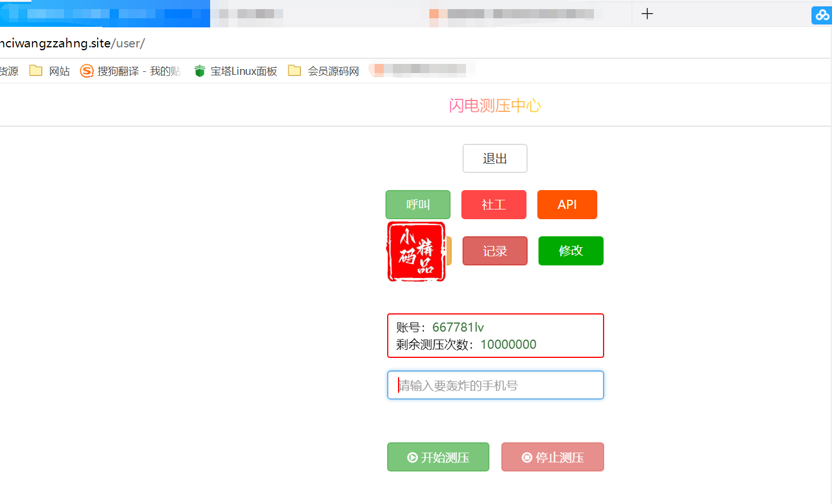This screenshot has width=832, height=504.
Task: Click the green 修改 button
Action: [571, 251]
